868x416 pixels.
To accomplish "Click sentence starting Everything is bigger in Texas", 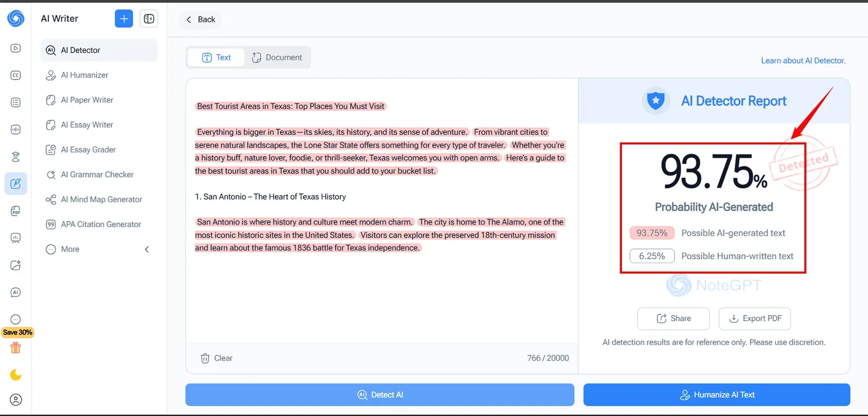I will click(332, 132).
